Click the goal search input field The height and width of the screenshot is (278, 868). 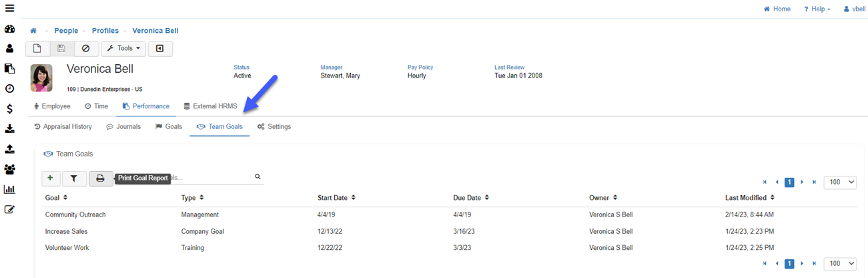click(x=213, y=178)
